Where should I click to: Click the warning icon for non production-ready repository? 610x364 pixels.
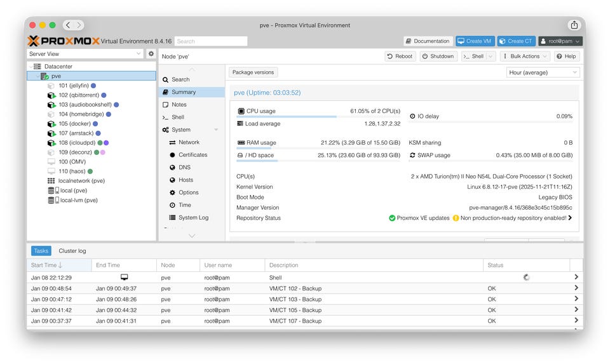456,218
